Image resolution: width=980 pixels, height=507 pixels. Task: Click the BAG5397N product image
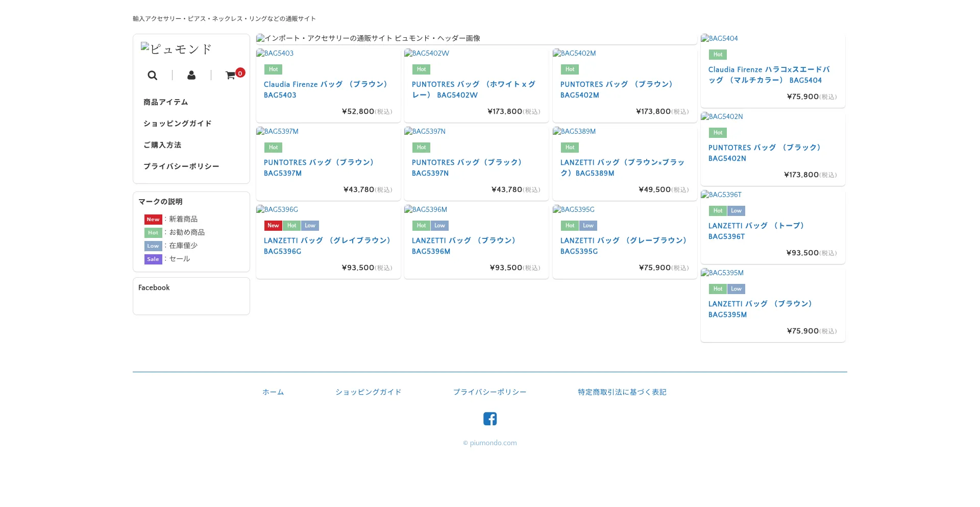click(425, 131)
